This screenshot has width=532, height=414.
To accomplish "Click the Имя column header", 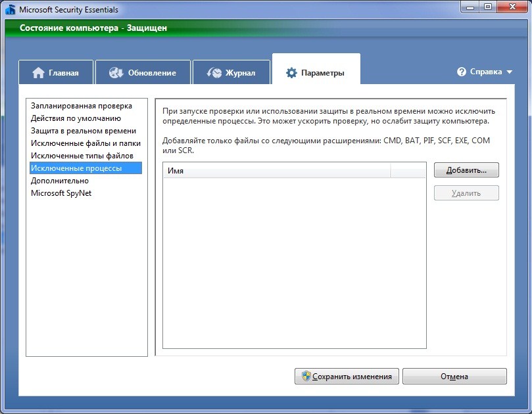I will tap(277, 171).
